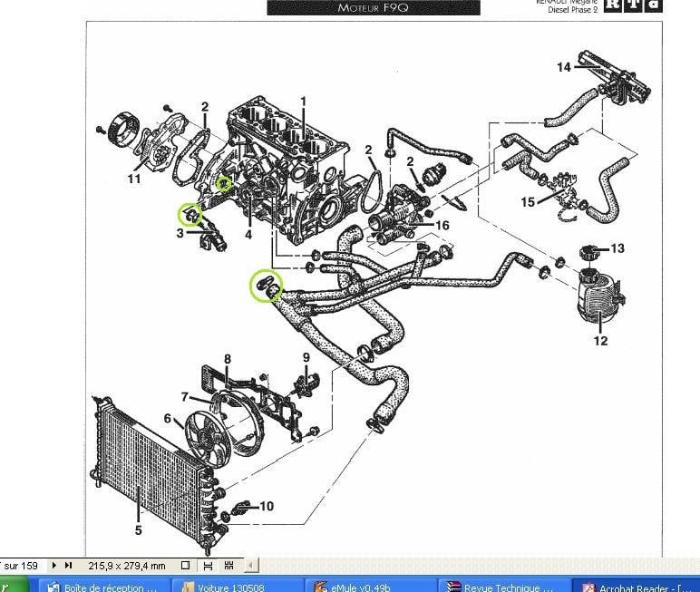Screen dimensions: 700x592
Task: Click the horizontal scrollbar track
Action: coord(478,566)
